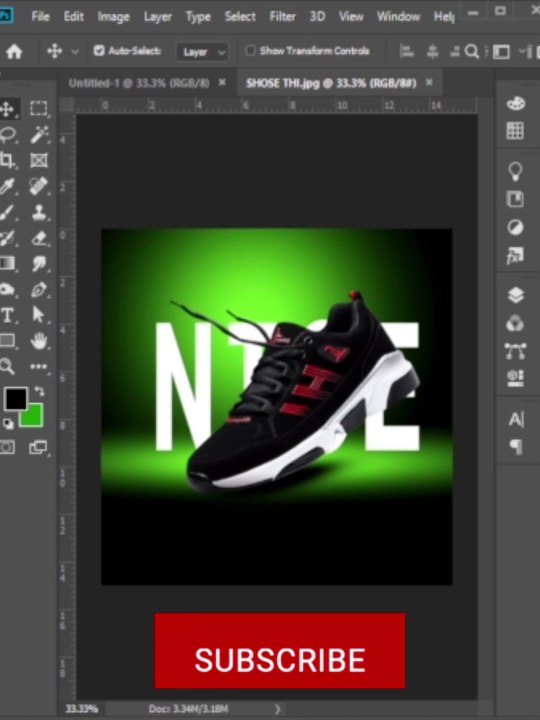The width and height of the screenshot is (540, 720).
Task: Select the History Brush tool
Action: click(x=7, y=238)
